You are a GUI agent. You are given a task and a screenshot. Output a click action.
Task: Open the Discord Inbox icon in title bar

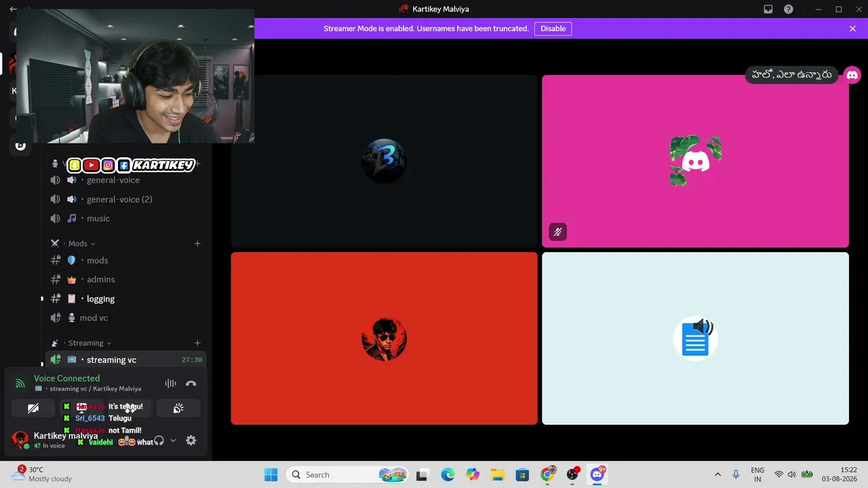coord(768,9)
